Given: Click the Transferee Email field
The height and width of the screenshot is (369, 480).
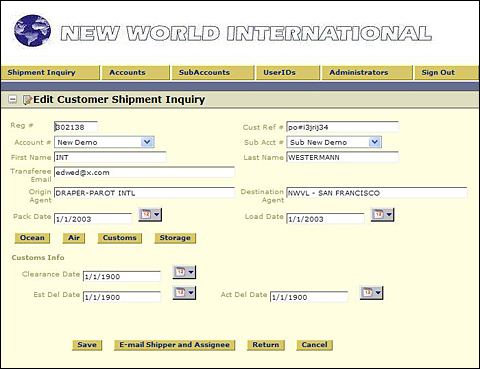Looking at the screenshot, I should click(144, 173).
